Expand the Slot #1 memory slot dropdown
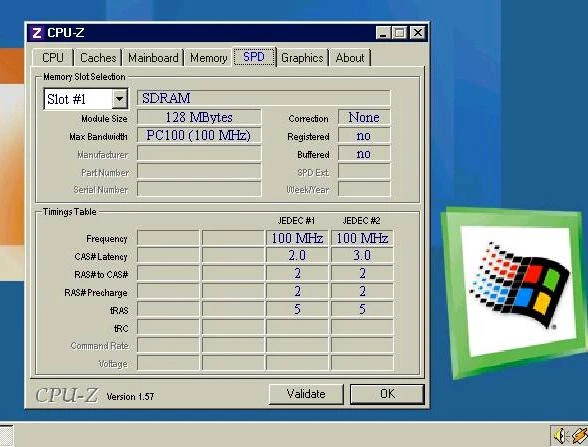The image size is (588, 447). tap(120, 99)
